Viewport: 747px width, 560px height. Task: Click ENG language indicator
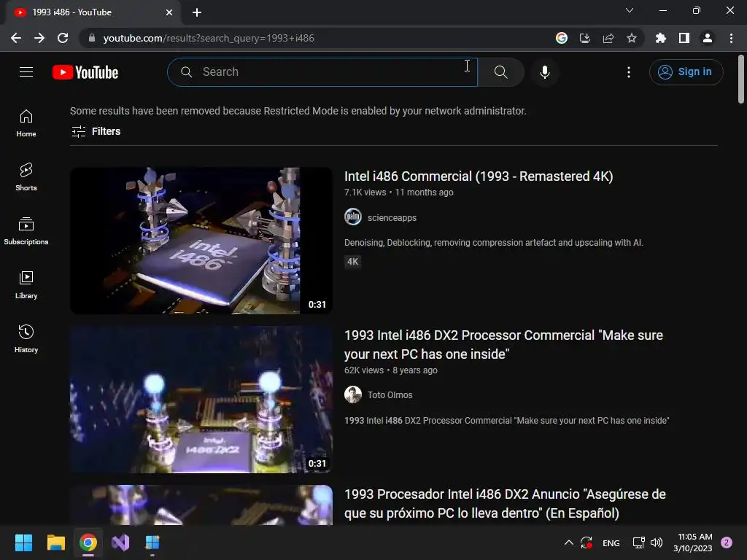pos(611,542)
